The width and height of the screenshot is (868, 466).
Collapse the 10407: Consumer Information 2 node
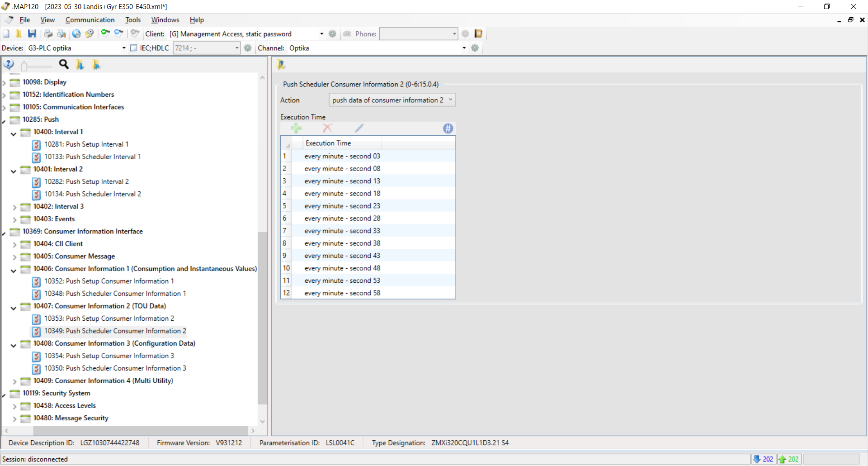pos(14,307)
